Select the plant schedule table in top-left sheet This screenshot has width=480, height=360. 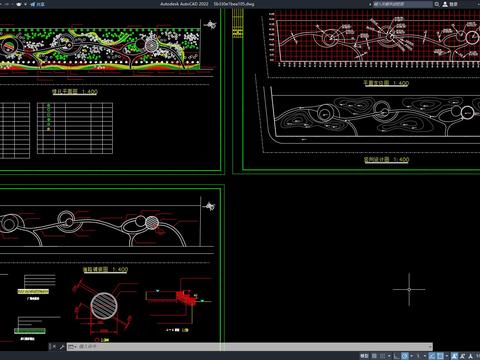click(x=75, y=128)
